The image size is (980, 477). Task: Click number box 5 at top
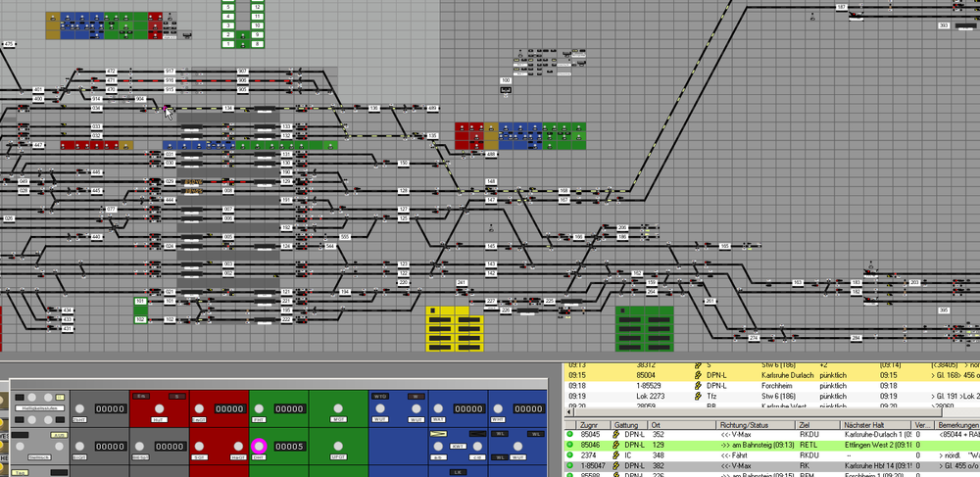[228, 7]
